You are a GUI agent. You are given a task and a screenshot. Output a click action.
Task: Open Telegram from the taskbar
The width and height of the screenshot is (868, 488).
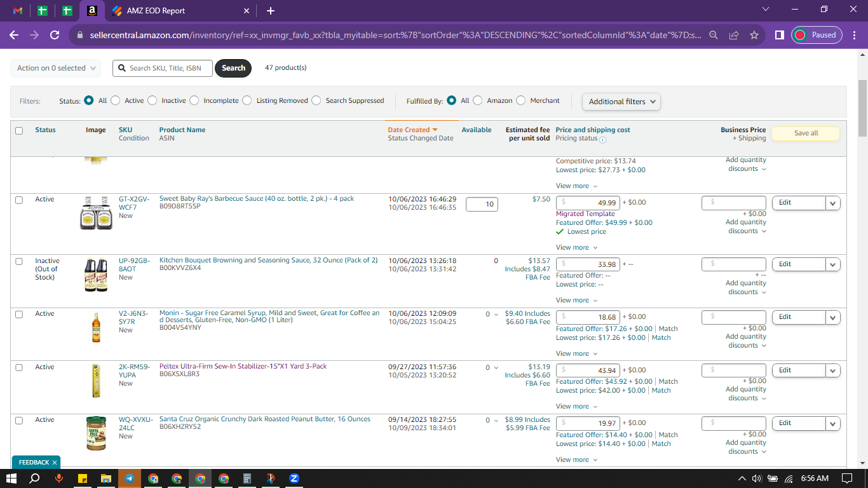coord(130,478)
